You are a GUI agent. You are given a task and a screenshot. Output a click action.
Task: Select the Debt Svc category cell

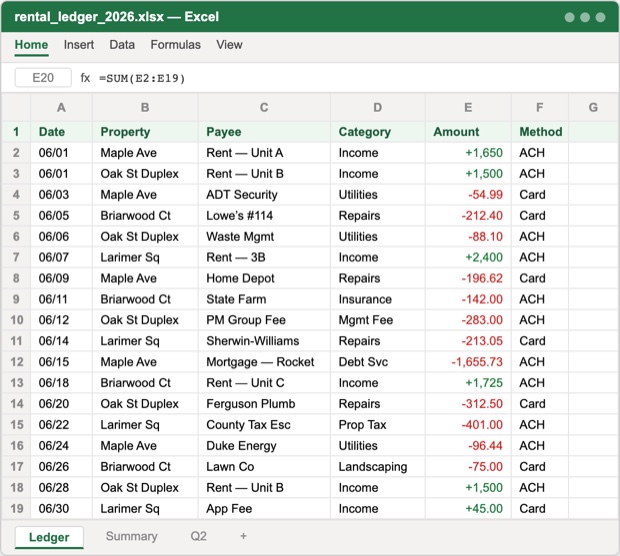pyautogui.click(x=378, y=362)
